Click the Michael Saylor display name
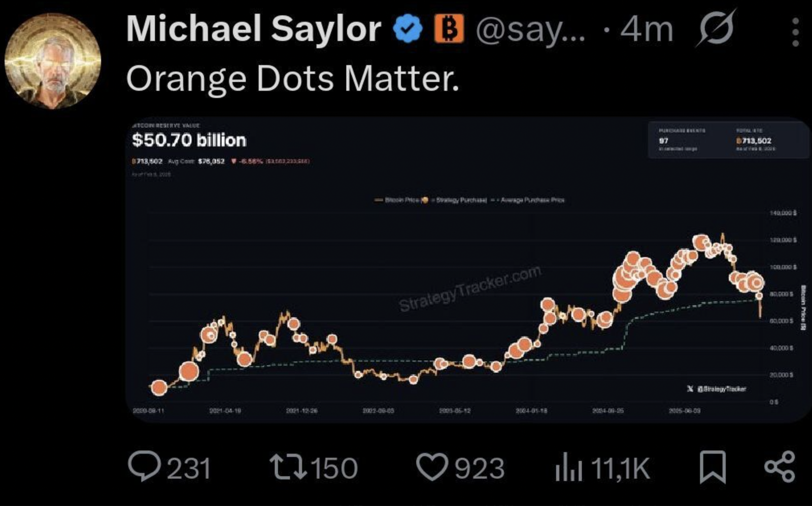Screen dimensions: 812x506 pyautogui.click(x=253, y=29)
